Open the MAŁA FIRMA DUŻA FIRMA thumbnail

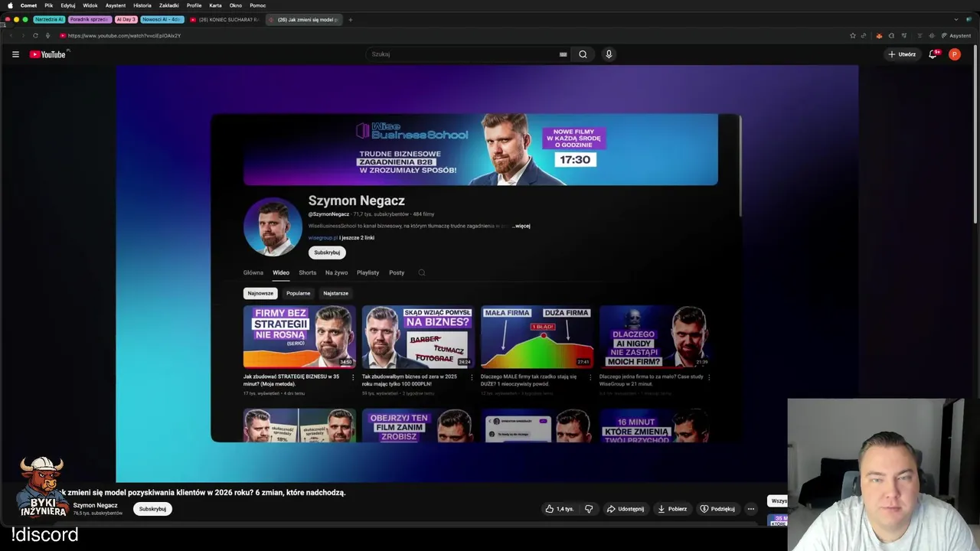tap(537, 337)
